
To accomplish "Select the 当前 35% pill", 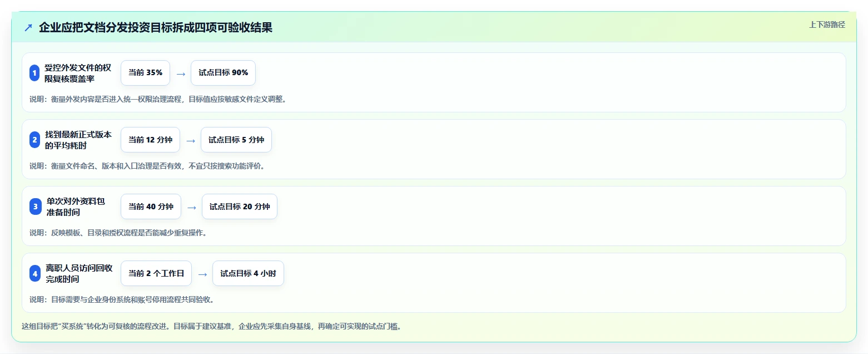I will tap(145, 73).
